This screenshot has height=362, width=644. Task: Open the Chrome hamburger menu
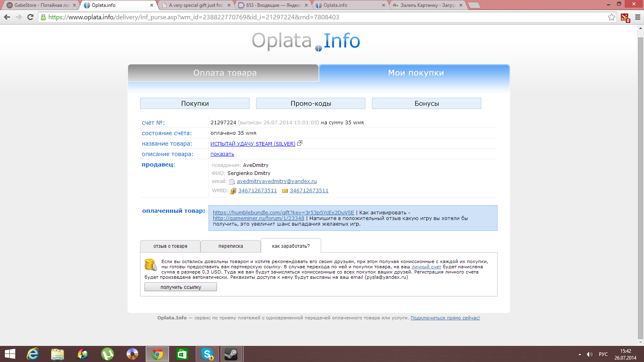point(638,17)
